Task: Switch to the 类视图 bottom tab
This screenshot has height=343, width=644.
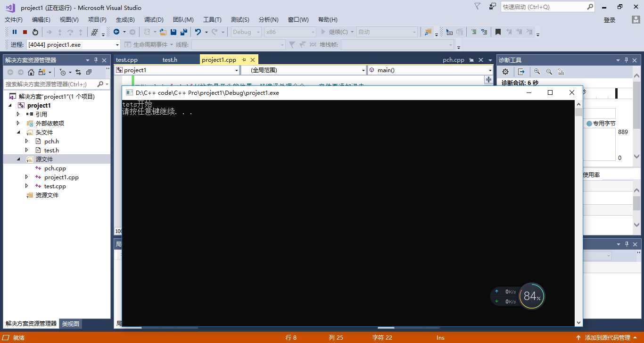Action: (71, 324)
